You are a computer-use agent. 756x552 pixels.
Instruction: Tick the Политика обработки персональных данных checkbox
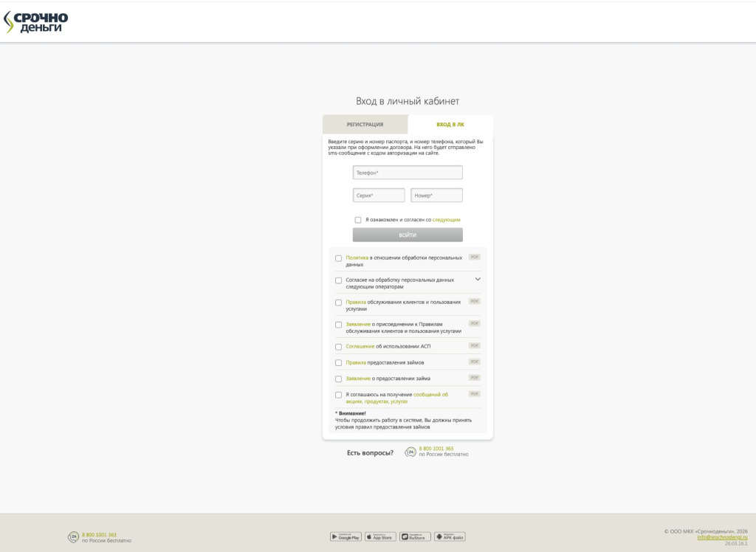coord(339,258)
